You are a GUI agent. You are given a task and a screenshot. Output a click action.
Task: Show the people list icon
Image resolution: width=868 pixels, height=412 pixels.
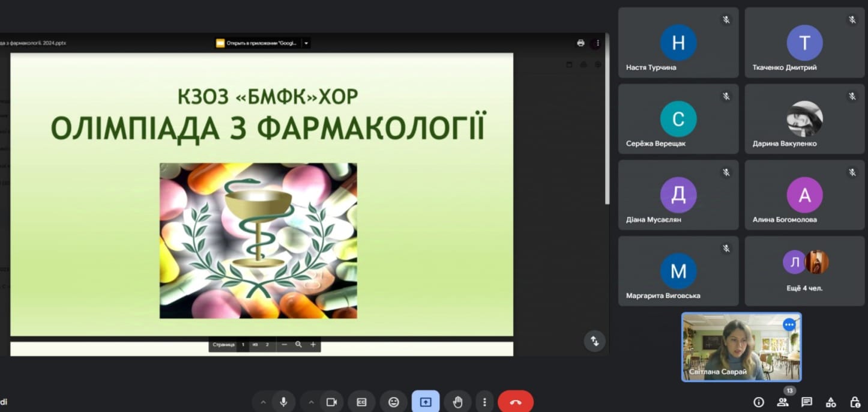pyautogui.click(x=783, y=402)
